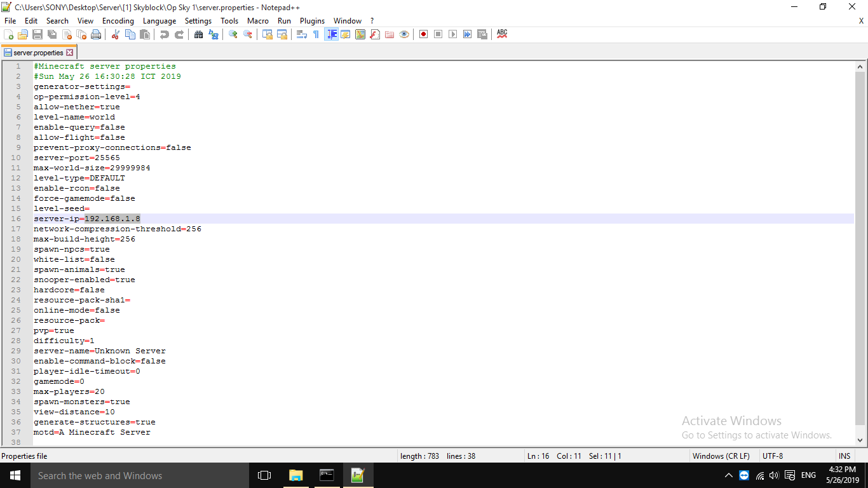
Task: Open the Plugins menu
Action: point(312,20)
